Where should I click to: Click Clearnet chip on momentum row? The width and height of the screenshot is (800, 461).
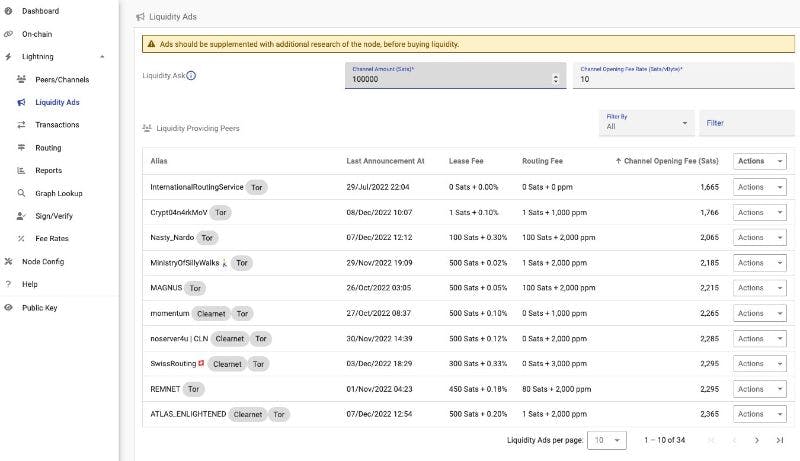211,314
